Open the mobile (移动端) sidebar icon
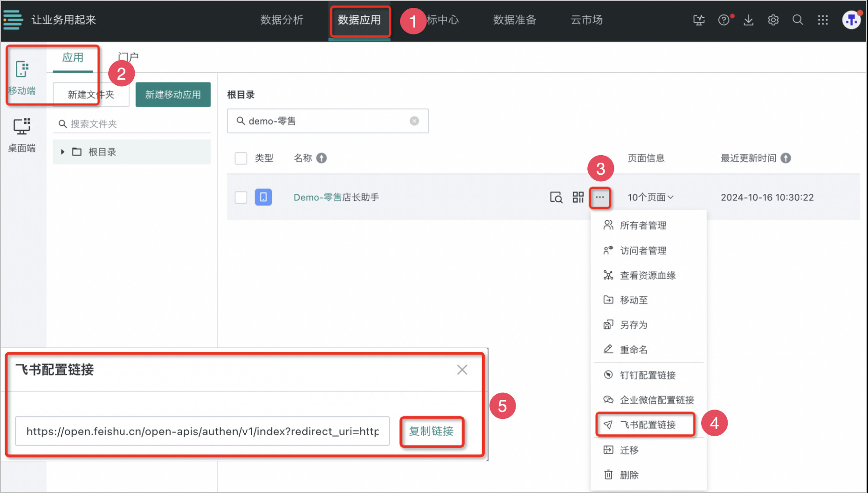 click(x=22, y=76)
